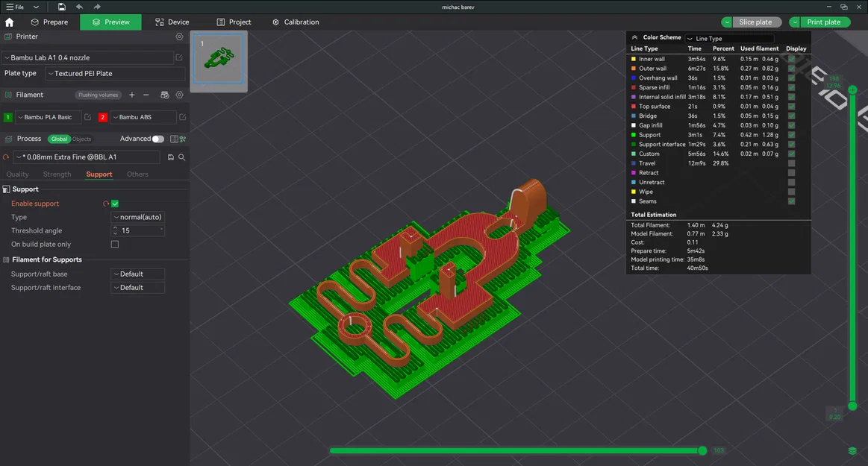
Task: Toggle display of Inner wall lines
Action: (x=792, y=59)
